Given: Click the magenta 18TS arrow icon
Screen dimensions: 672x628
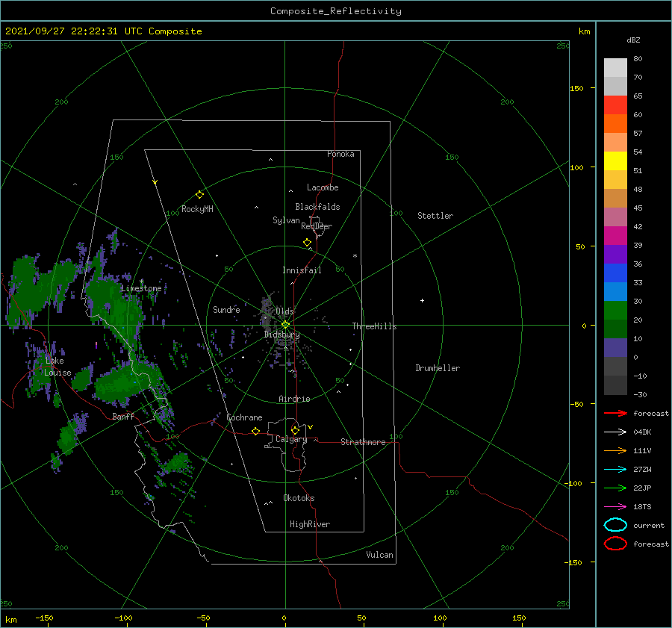Looking at the screenshot, I should click(615, 507).
